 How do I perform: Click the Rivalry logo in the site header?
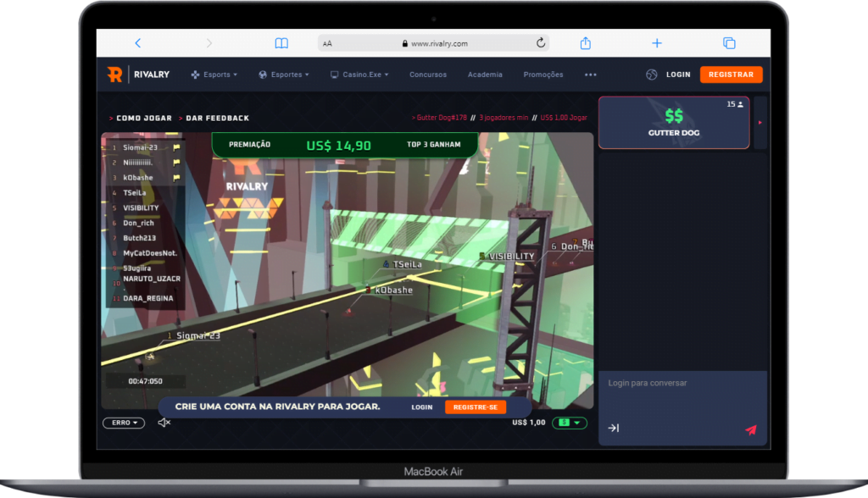[138, 75]
